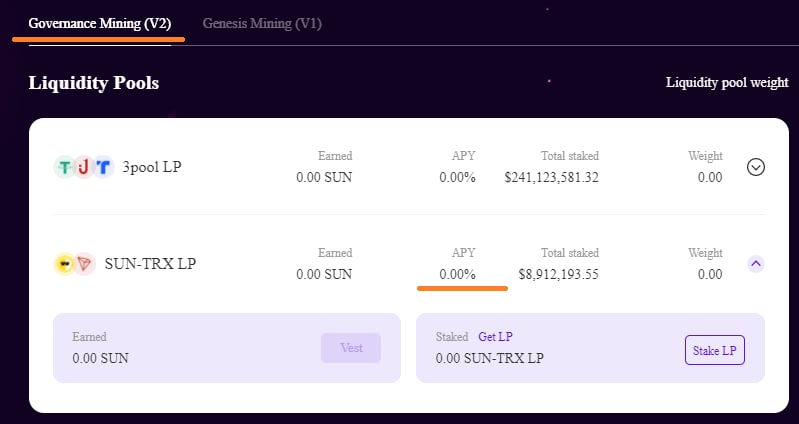Click the green USDT token icon

[x=65, y=167]
